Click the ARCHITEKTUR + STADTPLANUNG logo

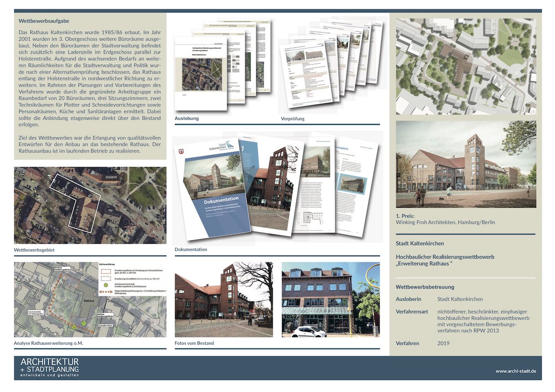pyautogui.click(x=50, y=368)
